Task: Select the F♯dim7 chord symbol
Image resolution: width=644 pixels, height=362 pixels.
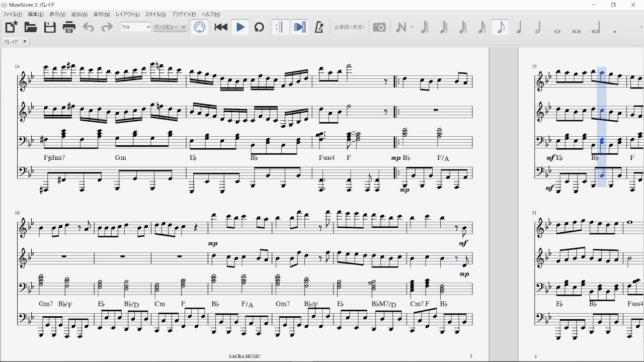Action: tap(55, 158)
